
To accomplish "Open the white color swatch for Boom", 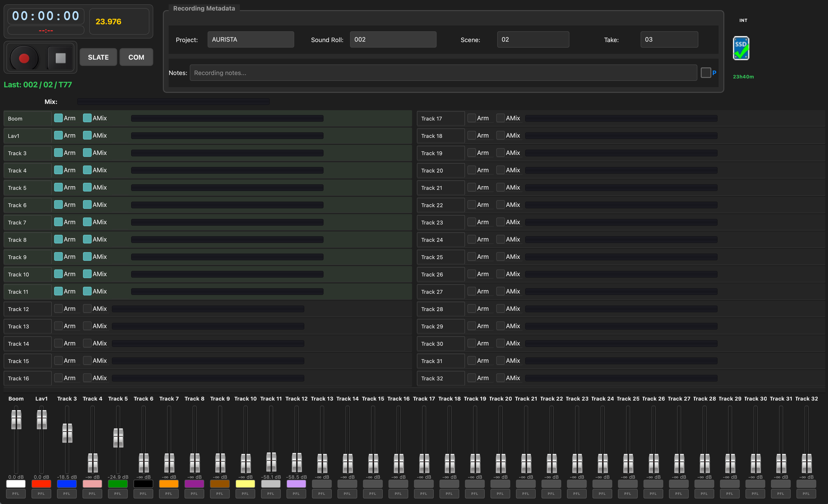I will [16, 484].
